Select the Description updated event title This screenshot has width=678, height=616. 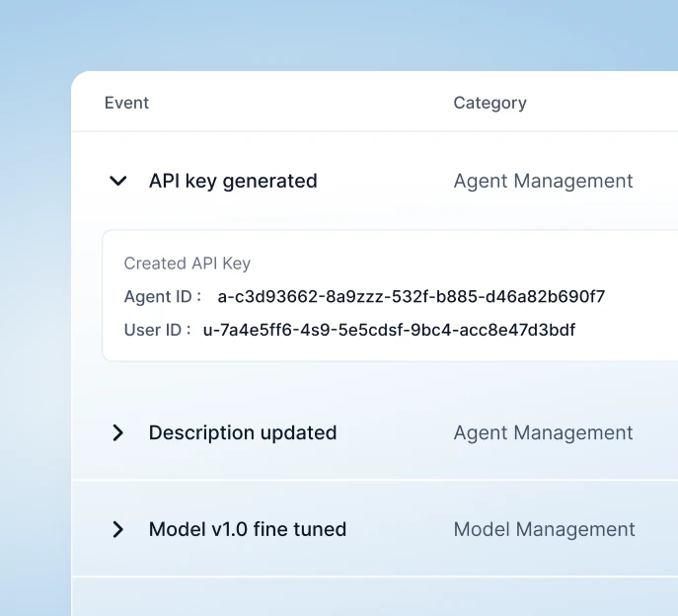pos(243,432)
